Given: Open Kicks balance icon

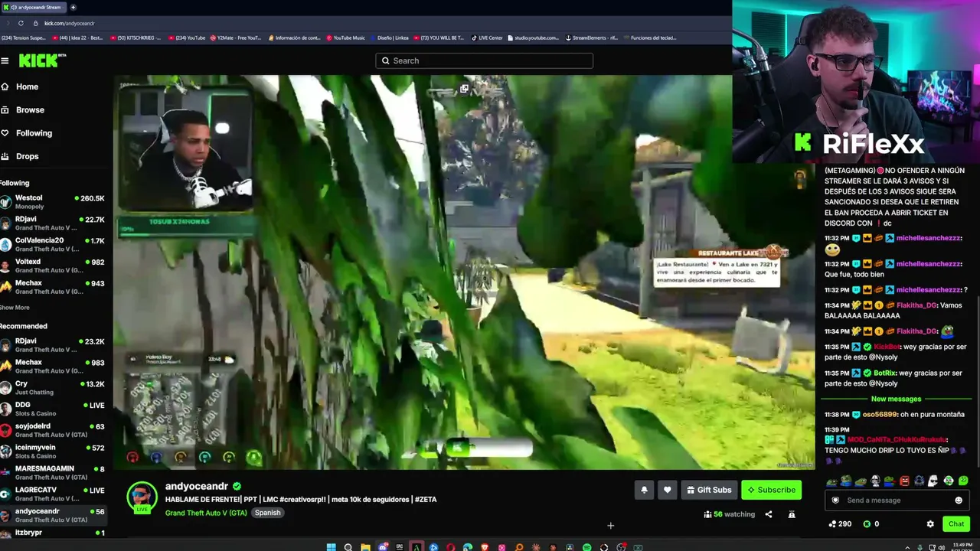Looking at the screenshot, I should click(867, 524).
